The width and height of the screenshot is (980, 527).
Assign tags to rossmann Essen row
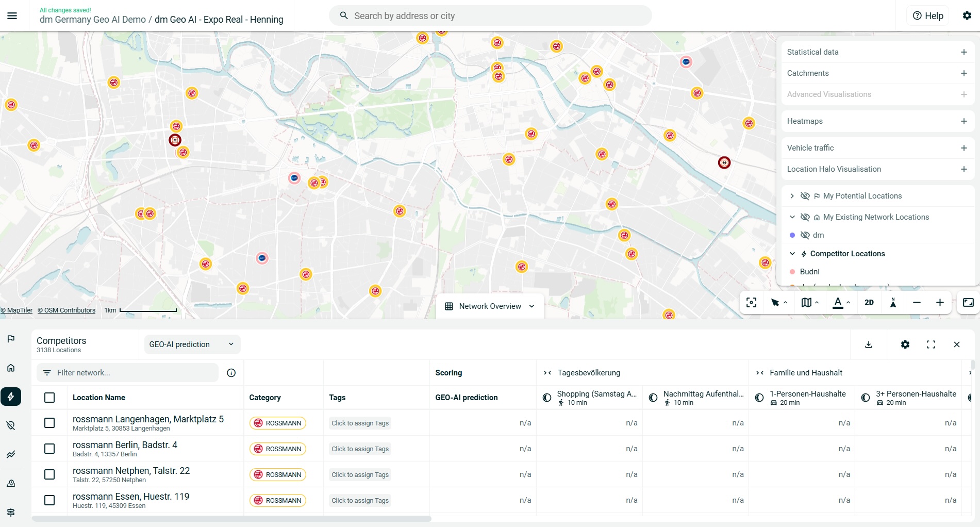[x=360, y=501]
